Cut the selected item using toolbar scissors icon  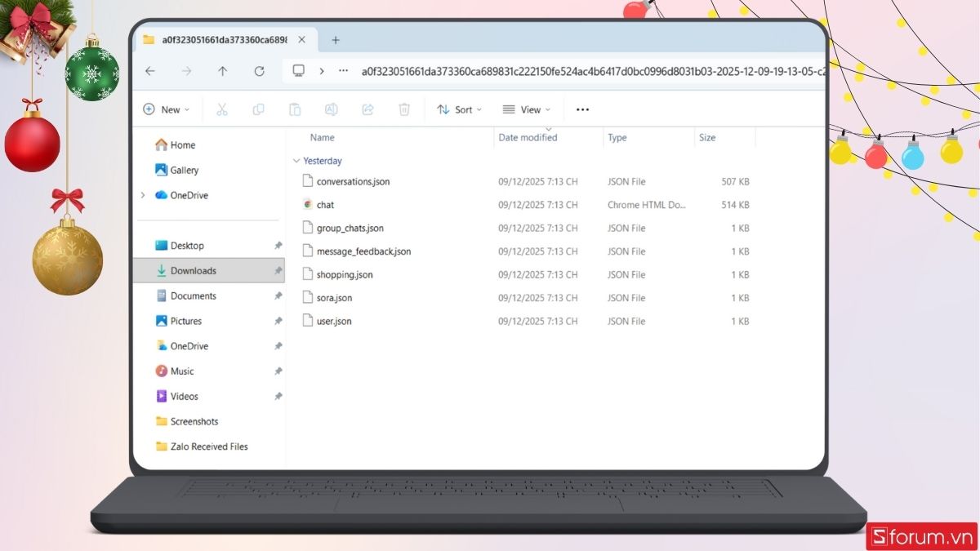[x=221, y=109]
